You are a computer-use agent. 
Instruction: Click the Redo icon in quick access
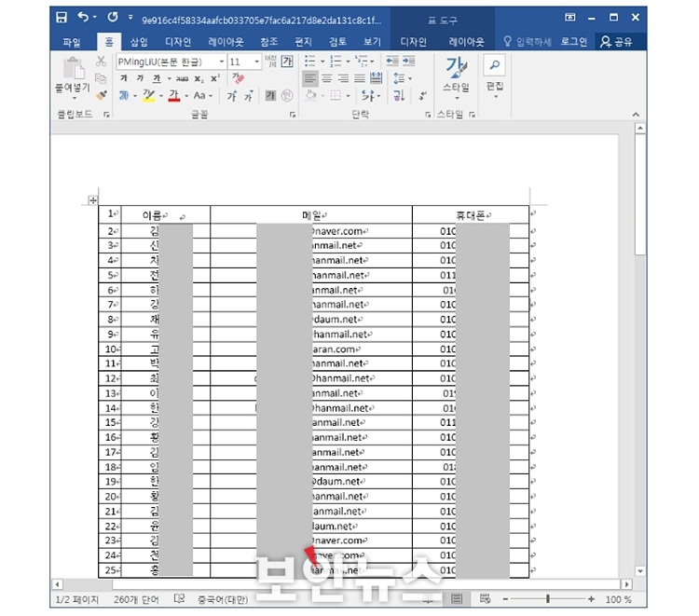[x=113, y=17]
